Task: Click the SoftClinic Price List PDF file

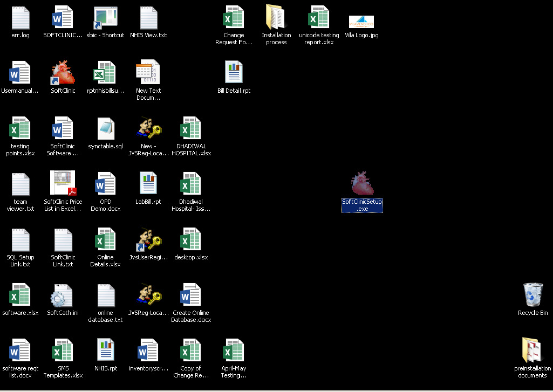Action: (x=63, y=184)
